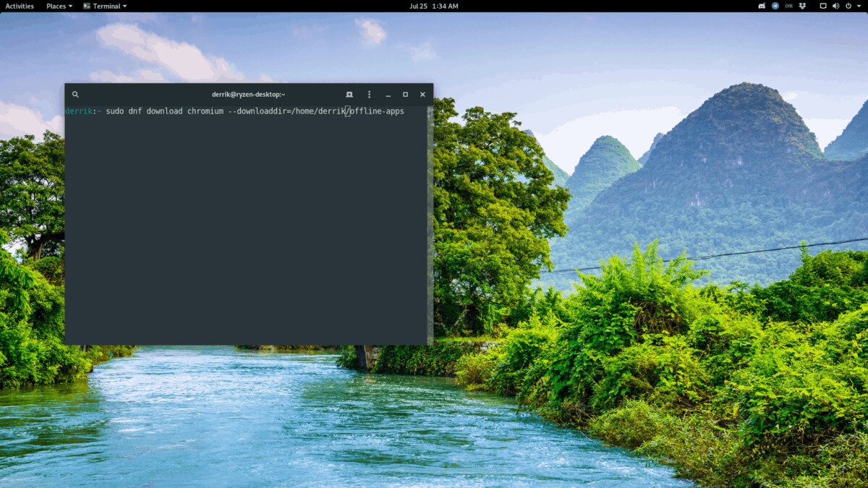Click the power icon in top bar
The image size is (868, 488).
(848, 6)
